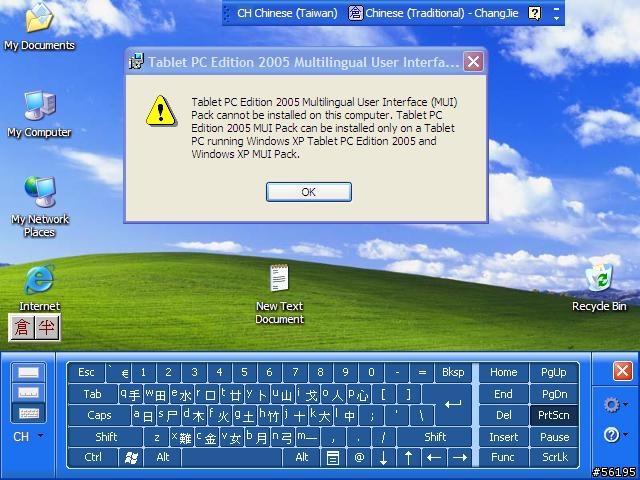This screenshot has width=640, height=480.
Task: Tap the left arrow key
Action: [433, 458]
